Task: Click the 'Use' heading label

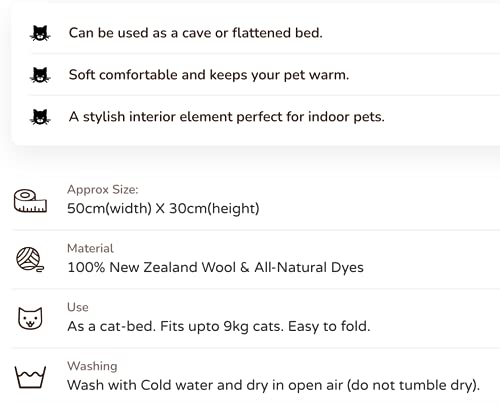Action: (78, 307)
